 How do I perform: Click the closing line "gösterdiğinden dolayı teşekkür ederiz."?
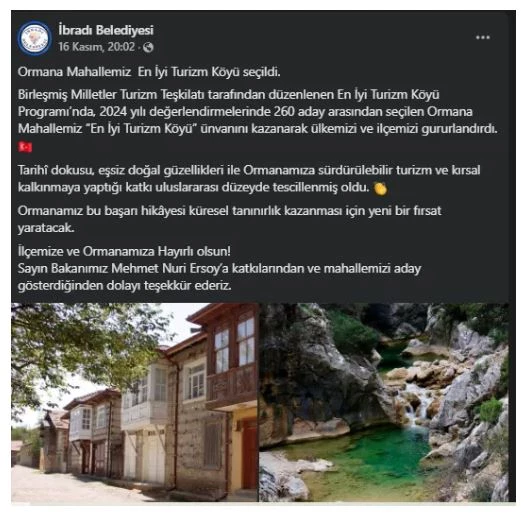(124, 286)
